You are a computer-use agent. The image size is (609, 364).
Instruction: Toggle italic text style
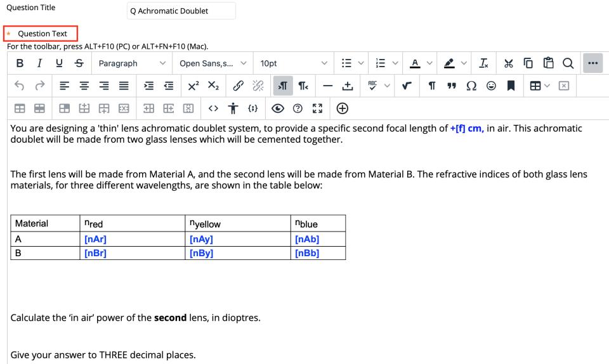click(x=39, y=63)
